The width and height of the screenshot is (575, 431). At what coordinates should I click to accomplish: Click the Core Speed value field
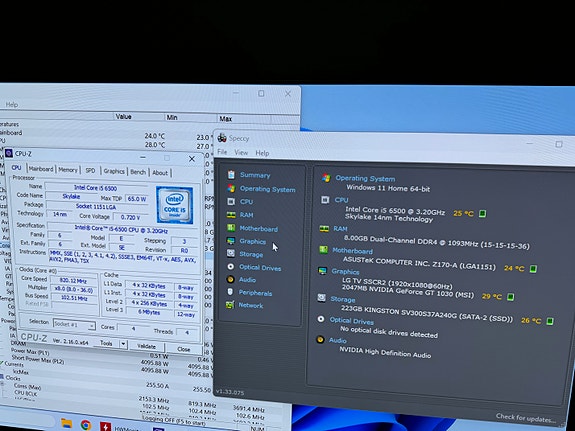[73, 281]
